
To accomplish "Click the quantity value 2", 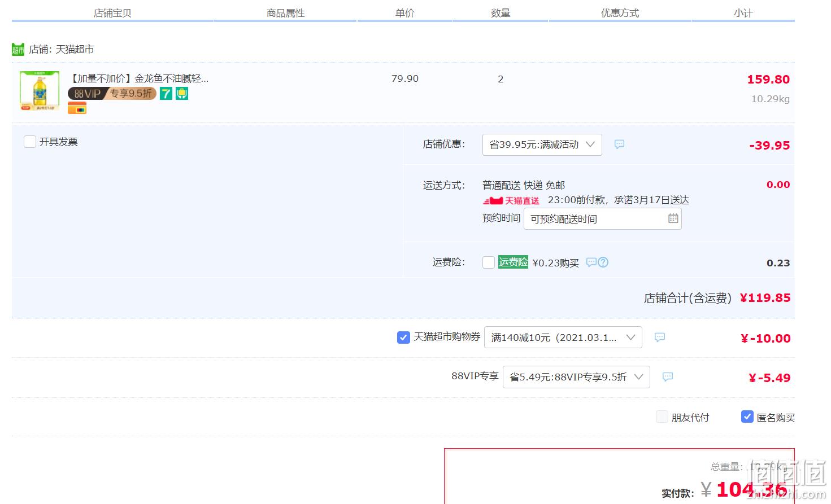I will point(501,79).
